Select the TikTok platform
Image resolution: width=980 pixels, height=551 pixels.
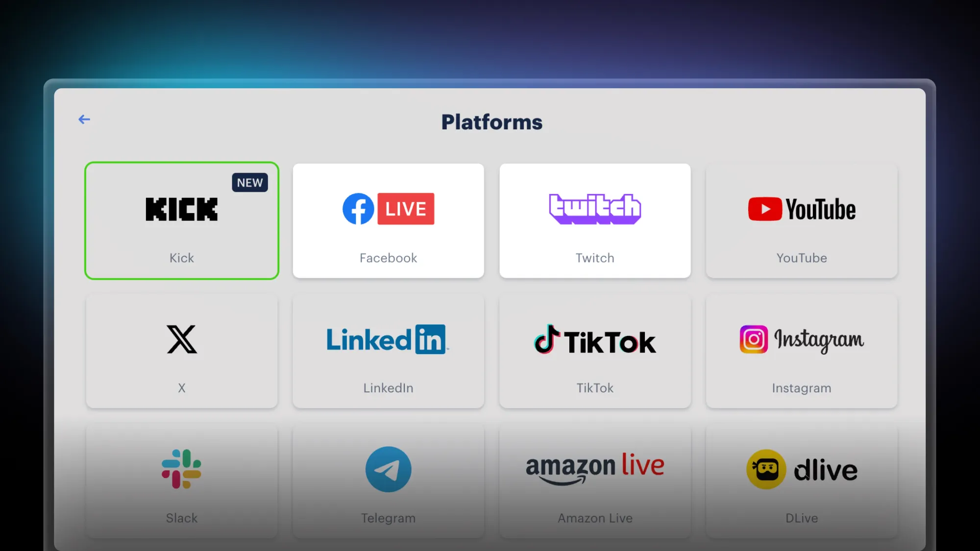click(595, 351)
